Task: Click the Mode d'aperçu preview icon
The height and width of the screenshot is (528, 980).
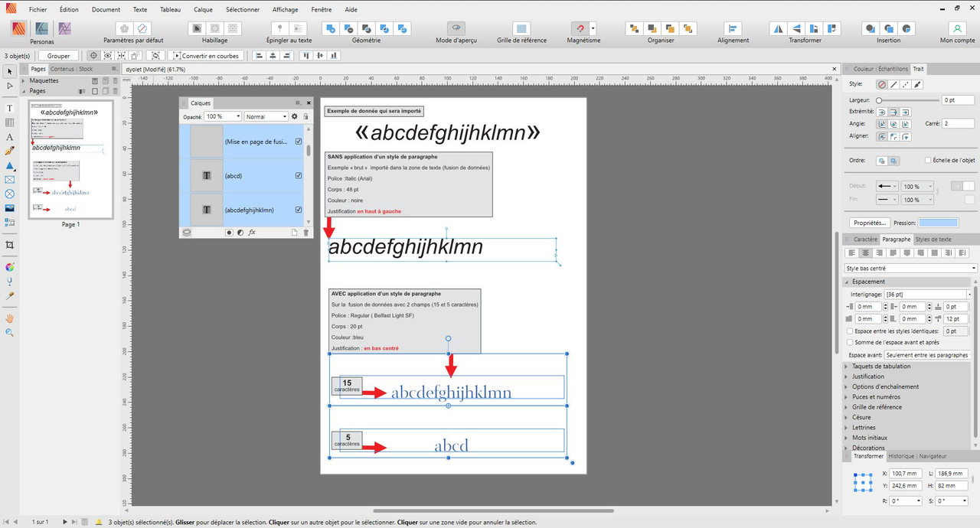Action: tap(455, 28)
